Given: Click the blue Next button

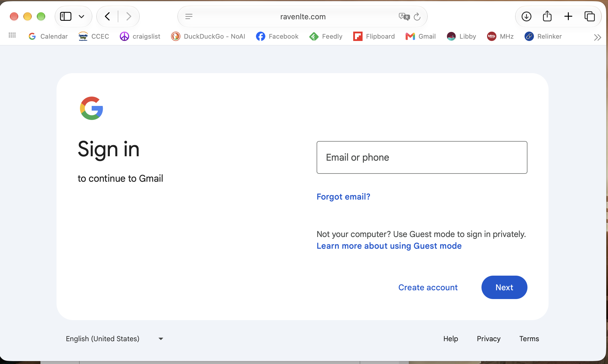Looking at the screenshot, I should pyautogui.click(x=504, y=287).
